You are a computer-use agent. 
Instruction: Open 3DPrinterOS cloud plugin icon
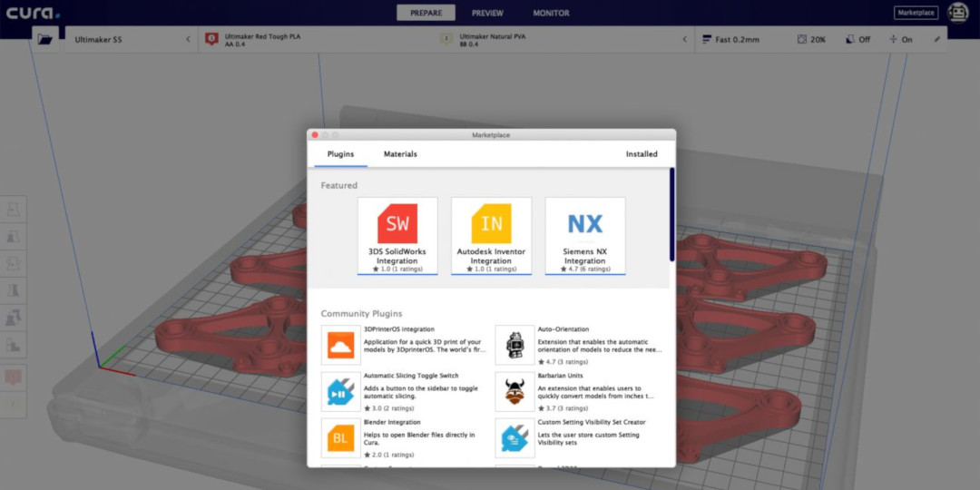click(340, 345)
